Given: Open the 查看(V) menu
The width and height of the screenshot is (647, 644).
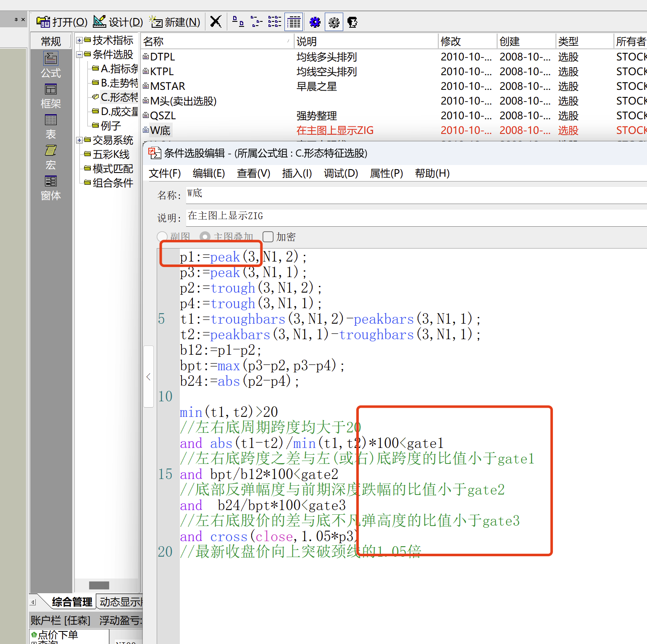Looking at the screenshot, I should (253, 173).
